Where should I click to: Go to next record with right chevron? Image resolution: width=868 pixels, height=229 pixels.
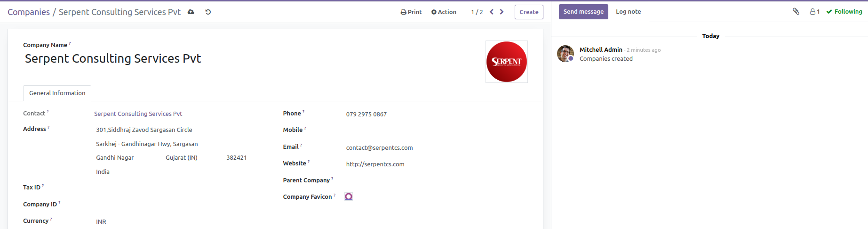pos(502,12)
